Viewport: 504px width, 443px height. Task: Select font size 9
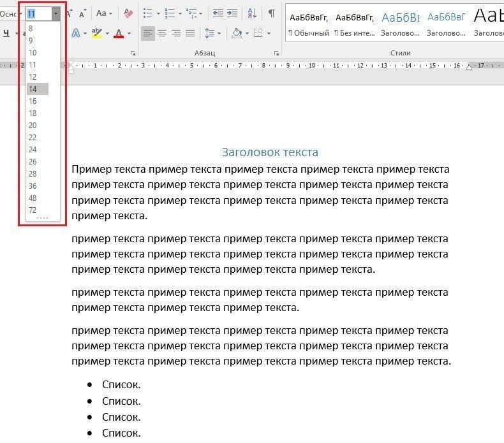pos(43,41)
